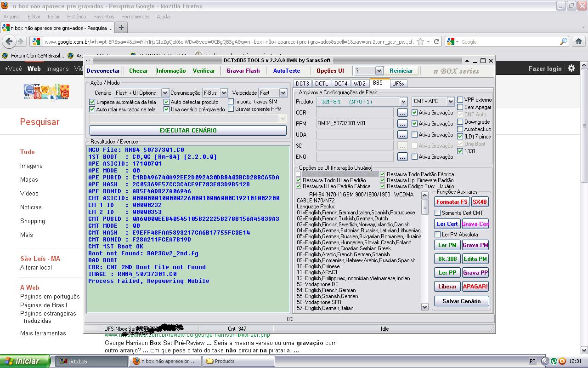Open the ? help dropdown

[379, 71]
